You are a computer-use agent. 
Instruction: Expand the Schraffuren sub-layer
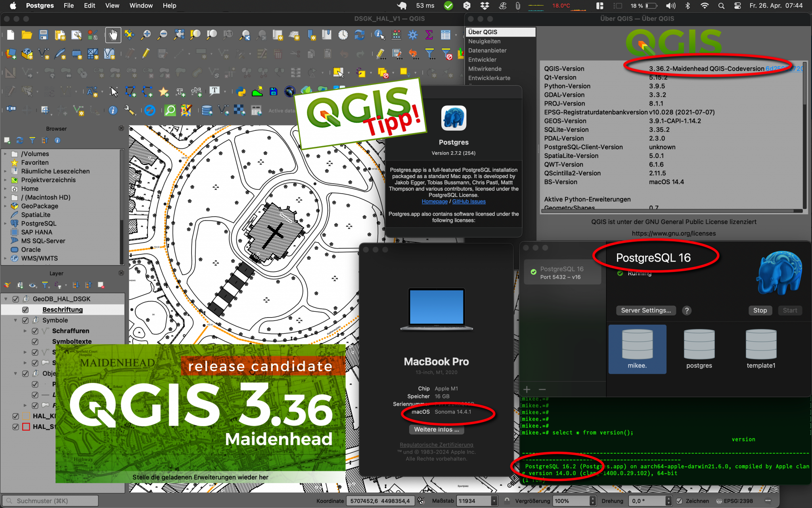pos(25,331)
